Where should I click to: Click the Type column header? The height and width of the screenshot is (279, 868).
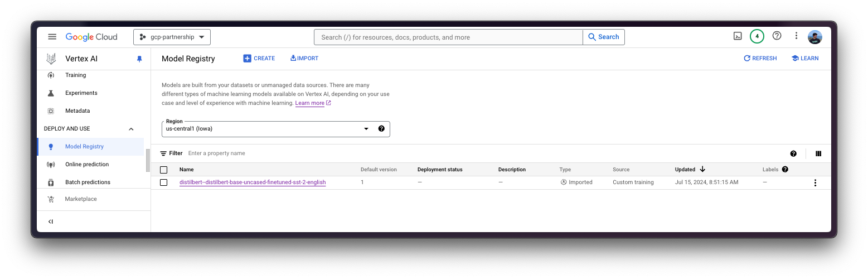tap(565, 170)
